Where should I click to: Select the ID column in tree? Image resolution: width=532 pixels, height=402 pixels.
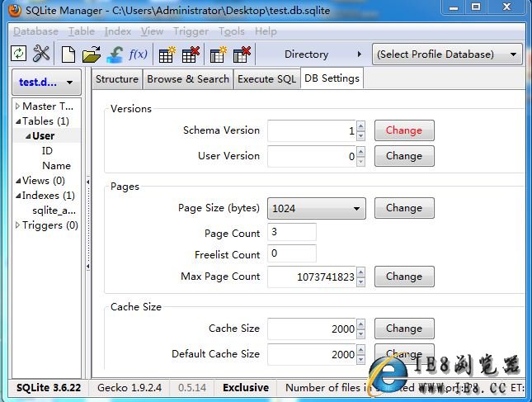coord(47,151)
